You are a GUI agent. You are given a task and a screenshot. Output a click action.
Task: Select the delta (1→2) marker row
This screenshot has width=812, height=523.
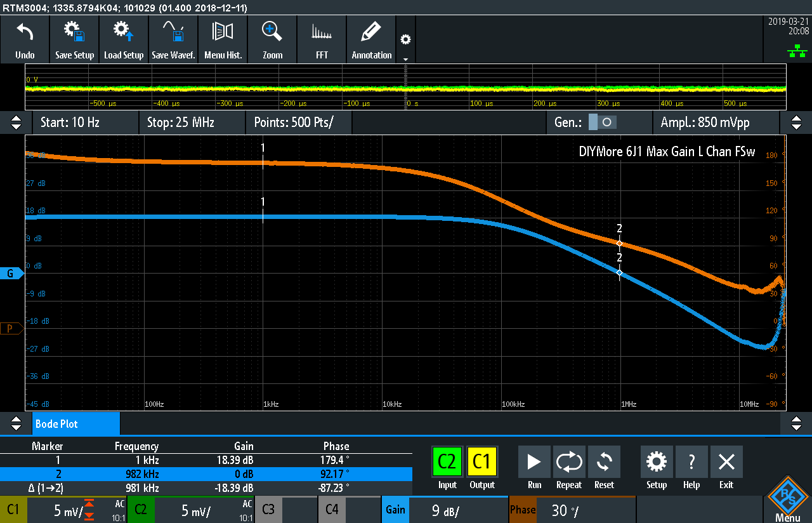pos(206,488)
